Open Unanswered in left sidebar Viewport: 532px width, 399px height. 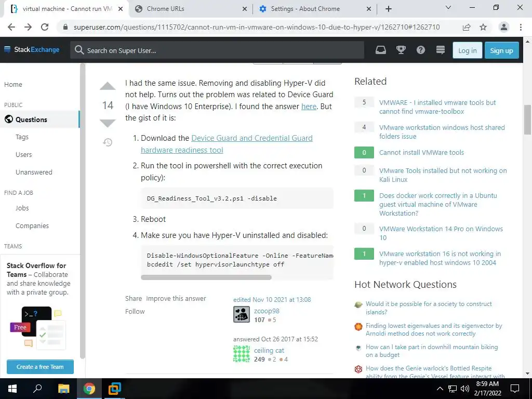34,172
